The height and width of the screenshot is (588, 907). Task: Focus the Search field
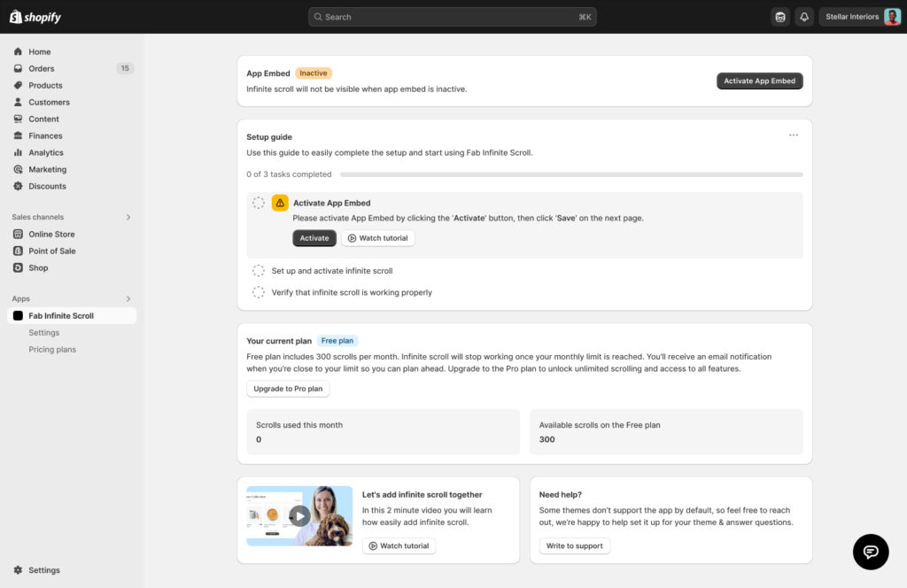[453, 17]
